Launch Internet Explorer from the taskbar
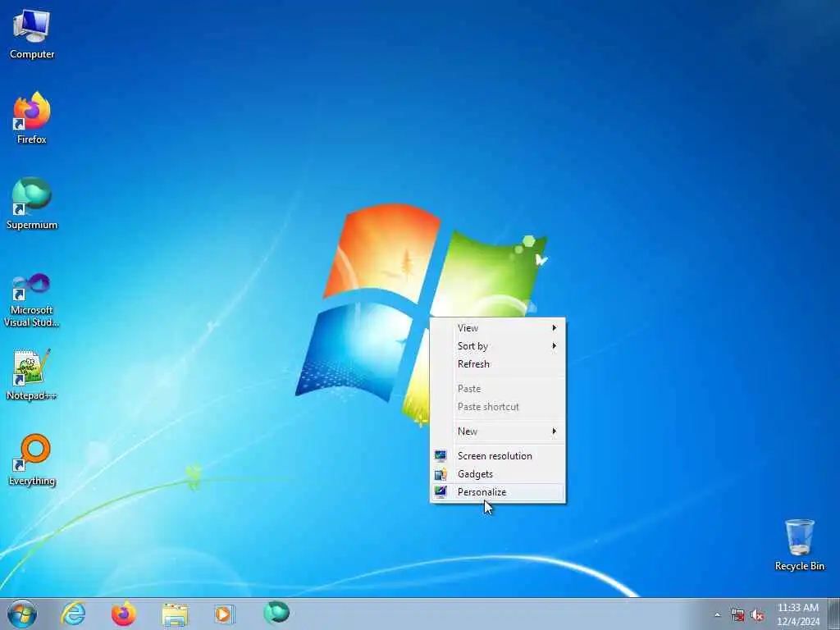Viewport: 840px width, 630px height. (73, 614)
